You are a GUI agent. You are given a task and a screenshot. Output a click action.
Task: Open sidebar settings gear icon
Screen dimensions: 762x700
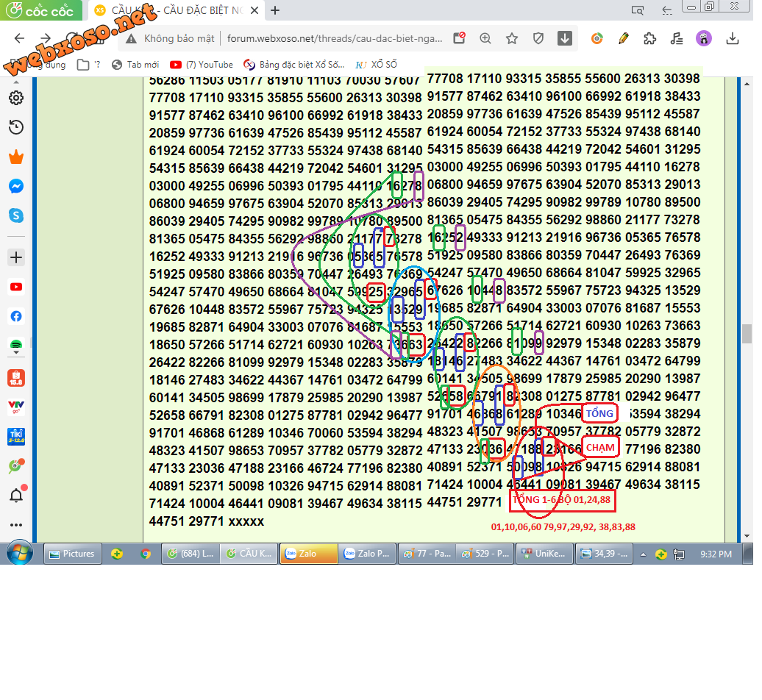[16, 98]
